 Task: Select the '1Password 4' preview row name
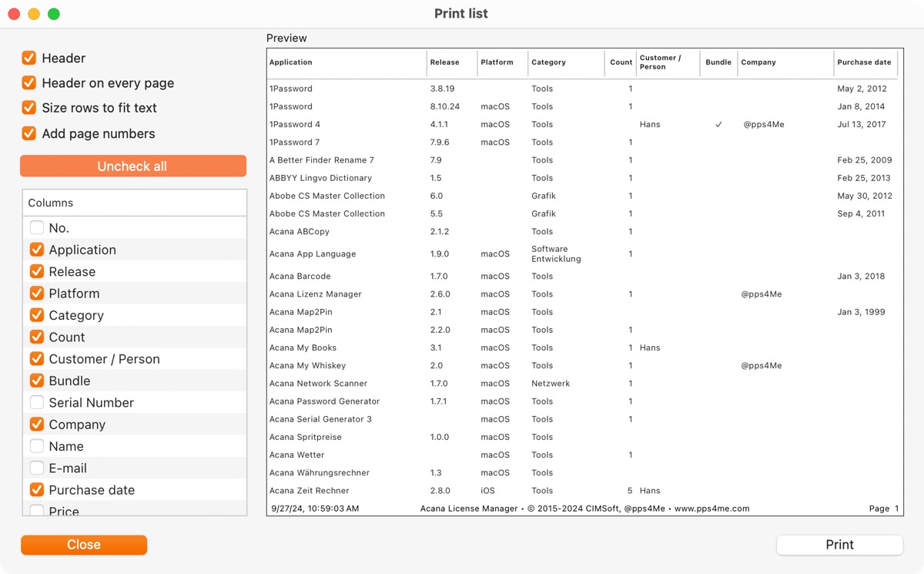tap(295, 124)
